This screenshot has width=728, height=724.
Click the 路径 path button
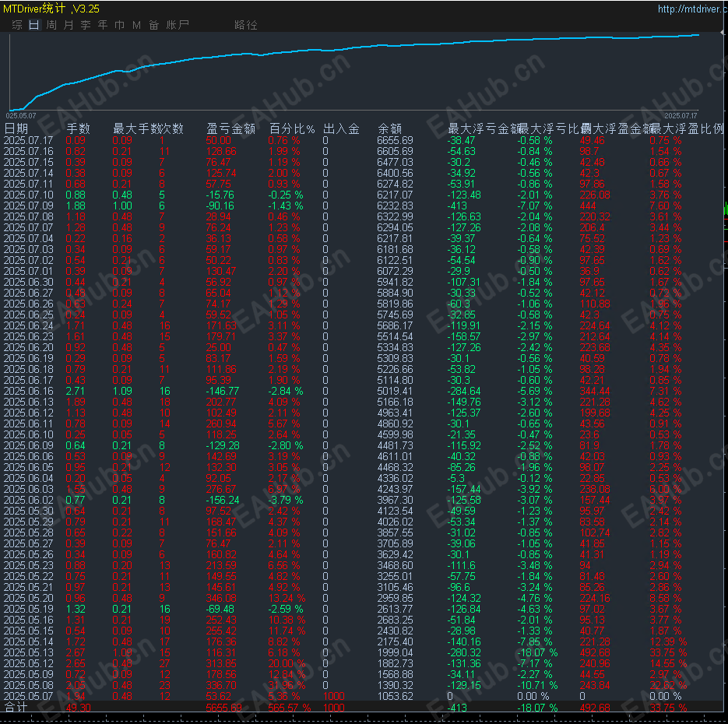coord(245,25)
